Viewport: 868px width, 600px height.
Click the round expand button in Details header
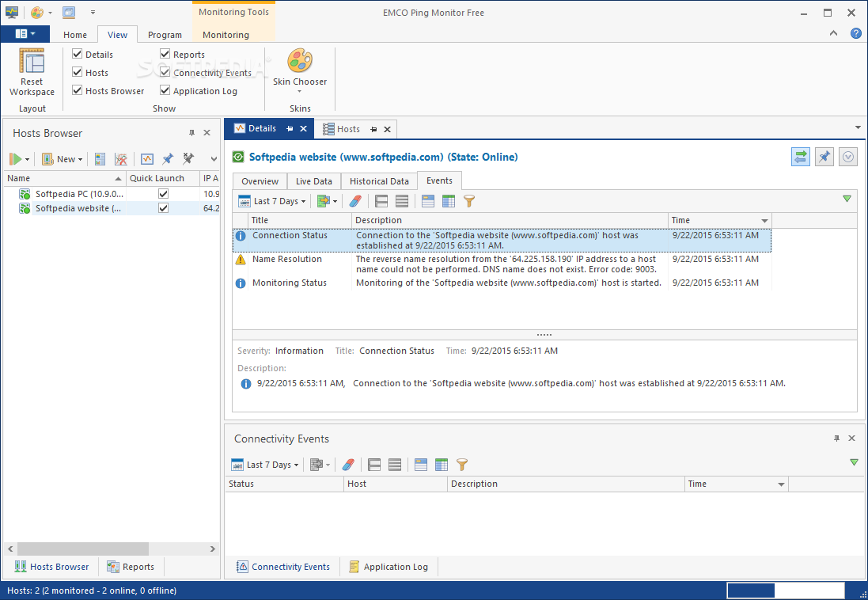pyautogui.click(x=848, y=157)
